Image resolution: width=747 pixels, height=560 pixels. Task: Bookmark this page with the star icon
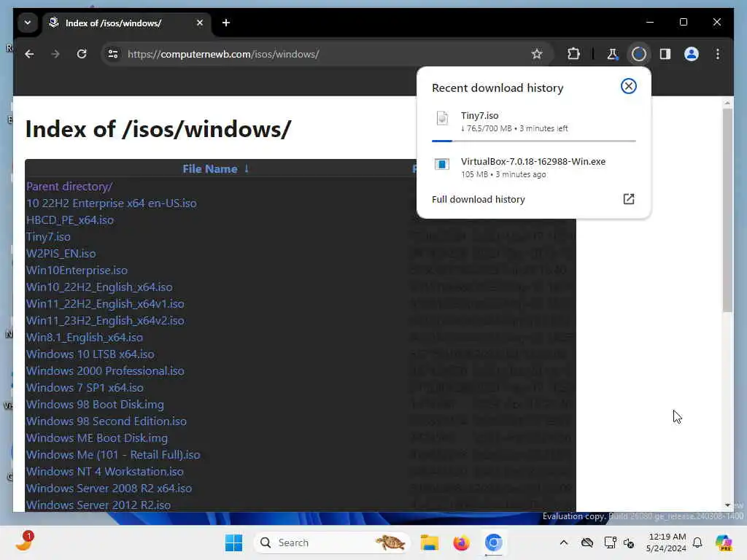[537, 54]
